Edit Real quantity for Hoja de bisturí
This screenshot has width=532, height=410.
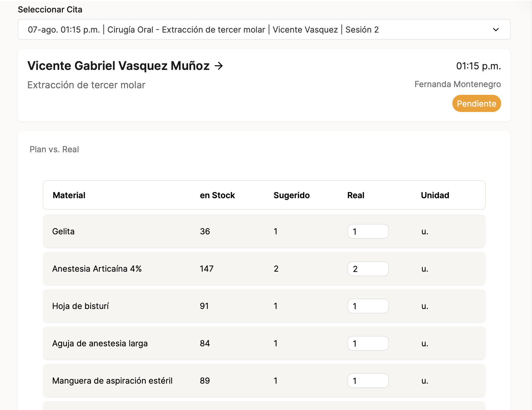click(368, 306)
